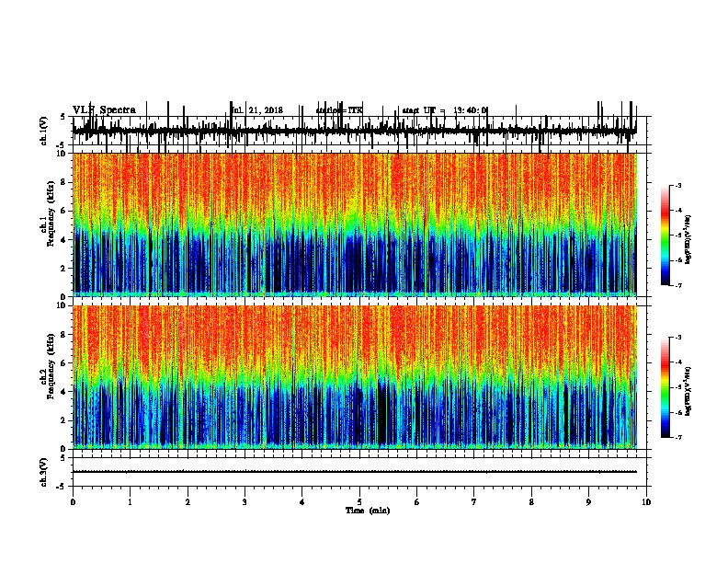Click the ch.1 colorbar log(PSD) label
This screenshot has width=728, height=563.
(688, 240)
